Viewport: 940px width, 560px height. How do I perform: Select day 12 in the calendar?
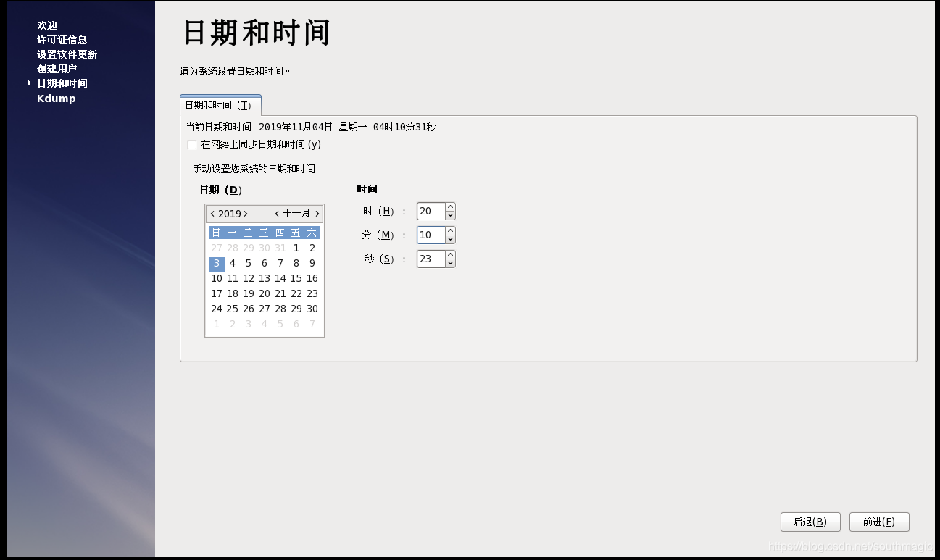(249, 278)
